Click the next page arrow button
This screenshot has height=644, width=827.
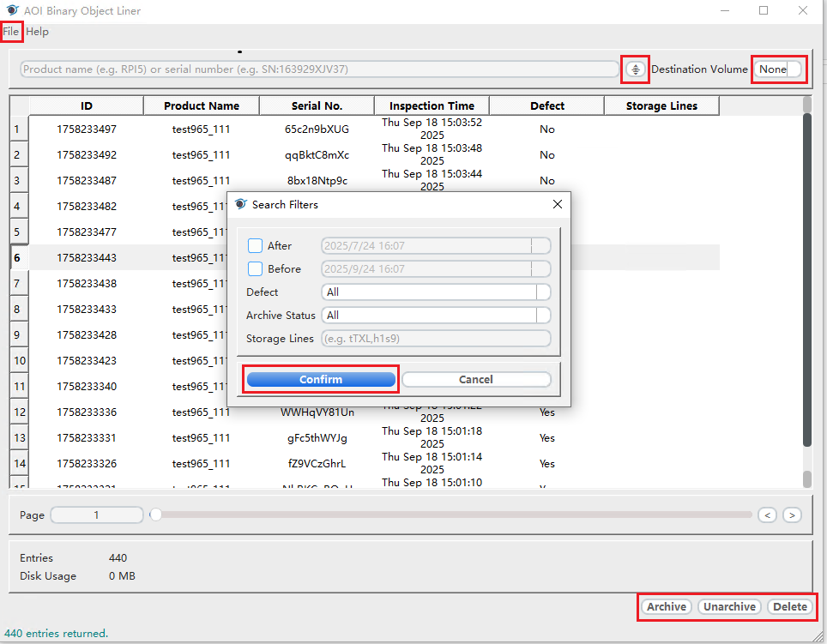[792, 515]
